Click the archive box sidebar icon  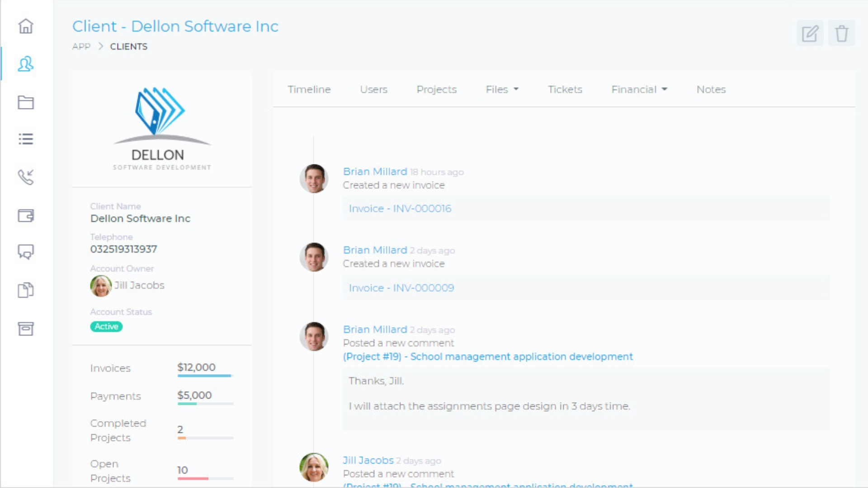click(26, 328)
